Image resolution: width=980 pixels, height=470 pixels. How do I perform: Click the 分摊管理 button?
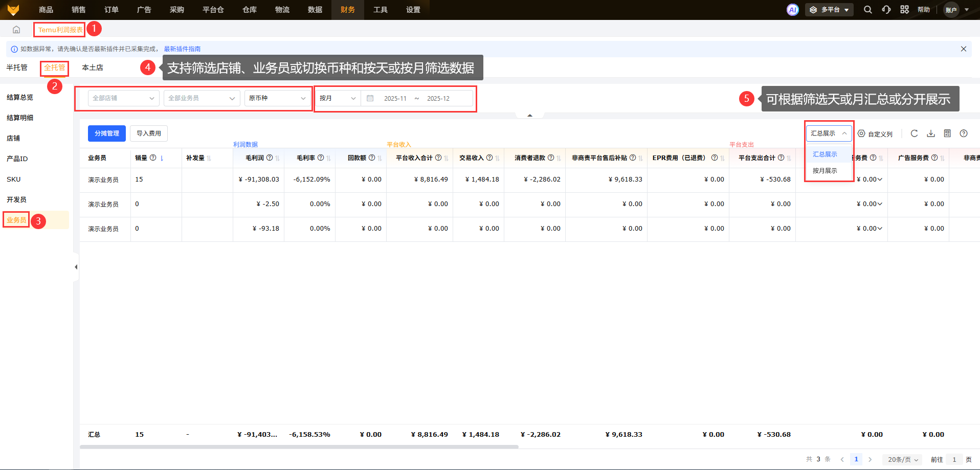coord(106,133)
